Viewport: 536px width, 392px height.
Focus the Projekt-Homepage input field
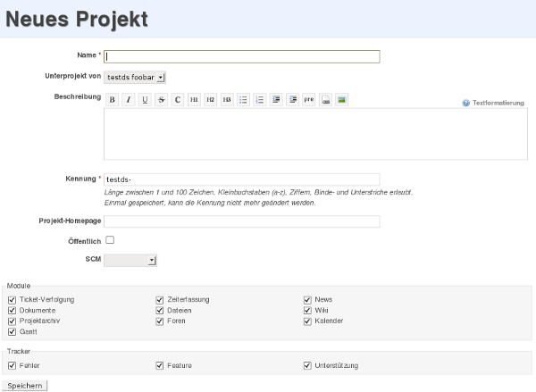pyautogui.click(x=242, y=221)
